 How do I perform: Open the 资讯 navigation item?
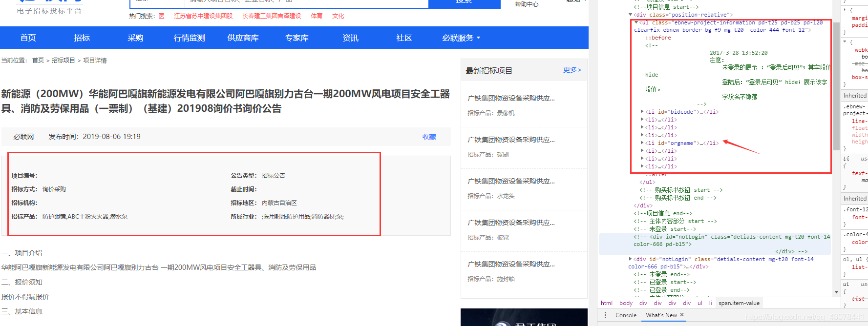[x=350, y=38]
